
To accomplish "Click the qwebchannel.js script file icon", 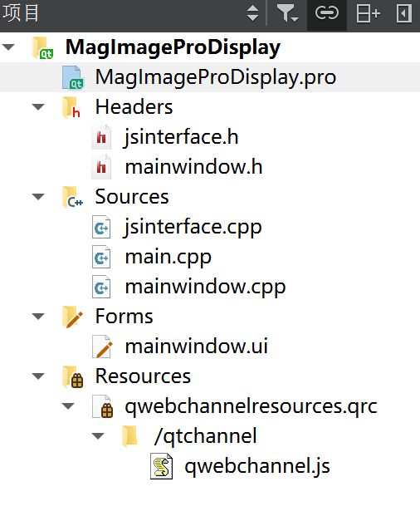I will point(161,466).
